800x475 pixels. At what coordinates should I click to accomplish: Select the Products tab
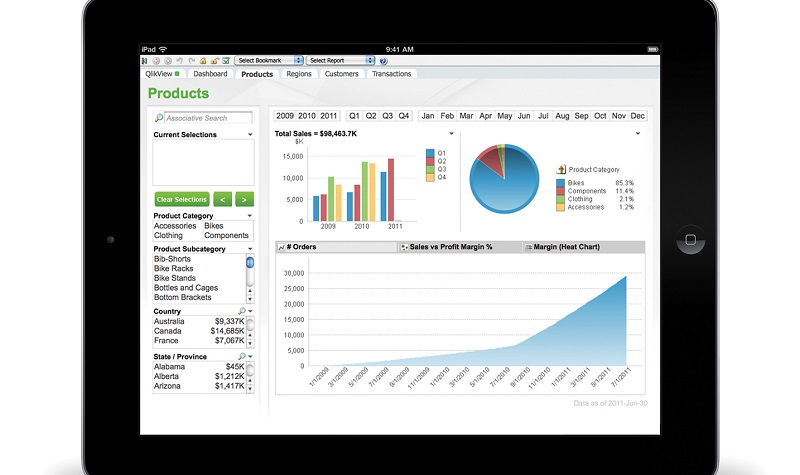pyautogui.click(x=257, y=74)
